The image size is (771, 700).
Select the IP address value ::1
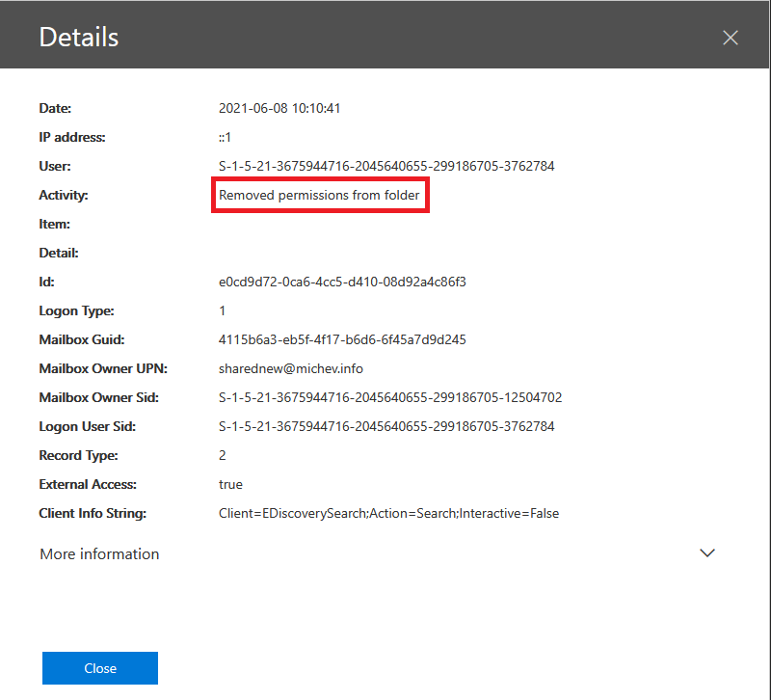pos(223,137)
